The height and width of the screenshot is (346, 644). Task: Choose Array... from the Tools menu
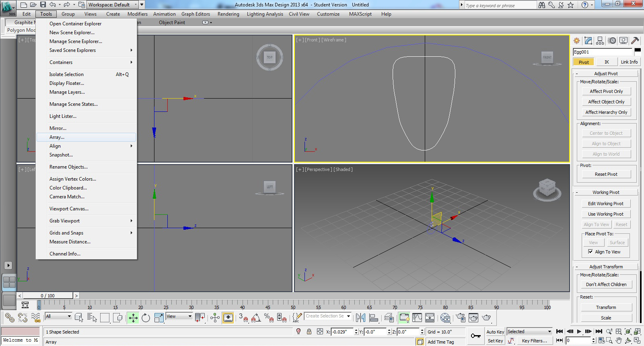pyautogui.click(x=86, y=137)
